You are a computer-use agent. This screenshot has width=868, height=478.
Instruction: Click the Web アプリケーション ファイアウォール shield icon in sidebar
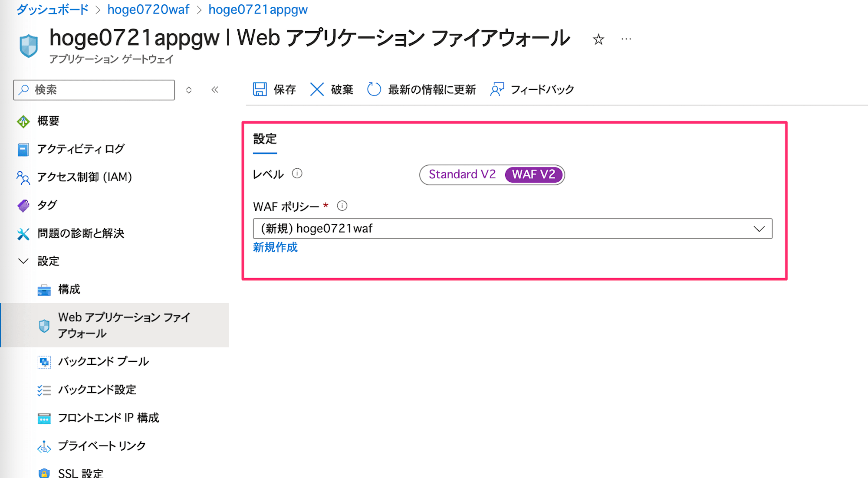44,325
